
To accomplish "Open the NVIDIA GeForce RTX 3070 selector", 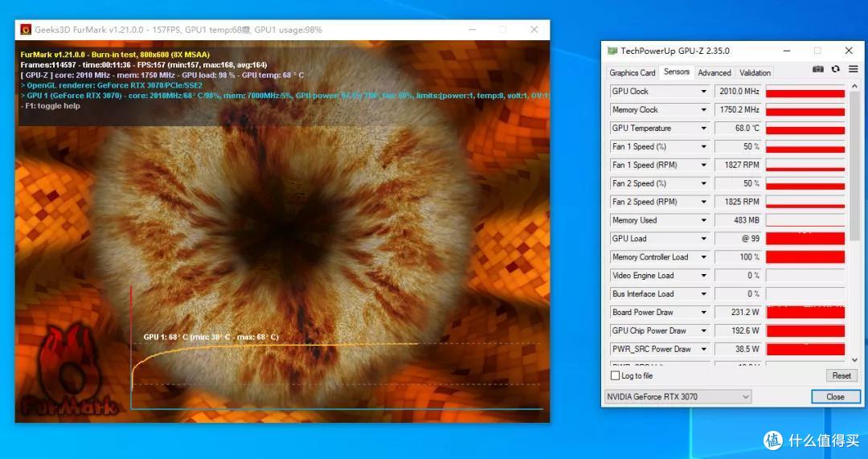I will (678, 396).
